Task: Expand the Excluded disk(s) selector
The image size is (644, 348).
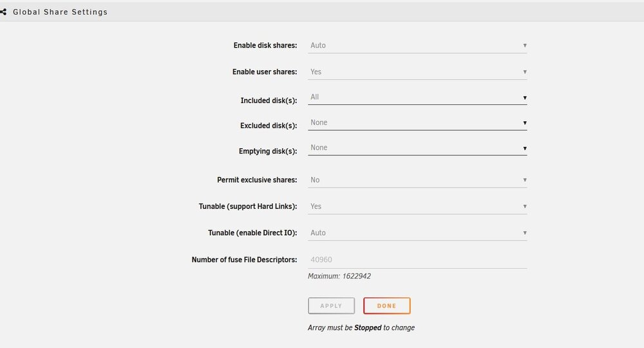Action: coord(417,123)
